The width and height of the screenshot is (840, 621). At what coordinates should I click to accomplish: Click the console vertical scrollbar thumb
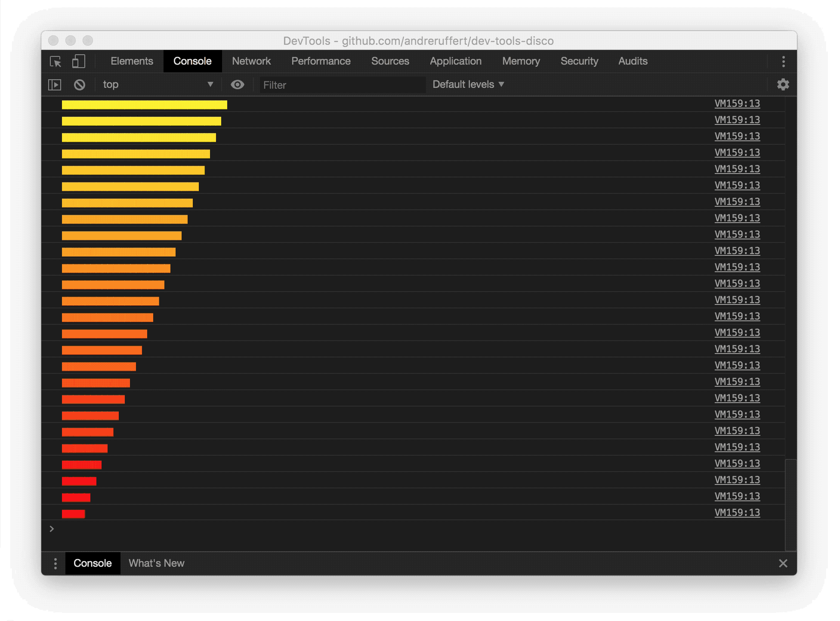791,504
